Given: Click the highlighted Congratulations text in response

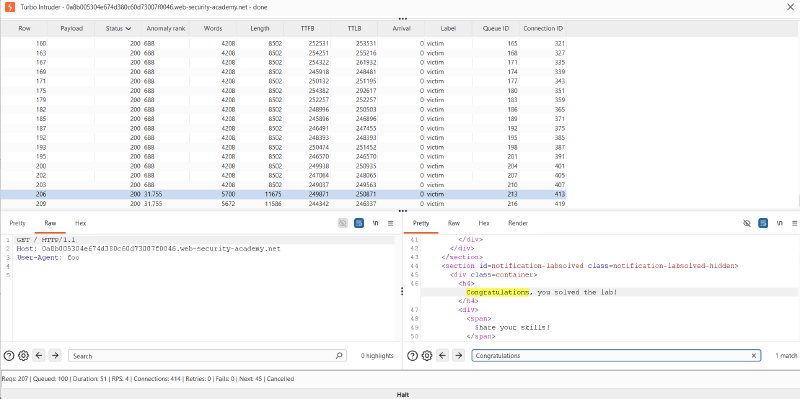Looking at the screenshot, I should coord(497,292).
